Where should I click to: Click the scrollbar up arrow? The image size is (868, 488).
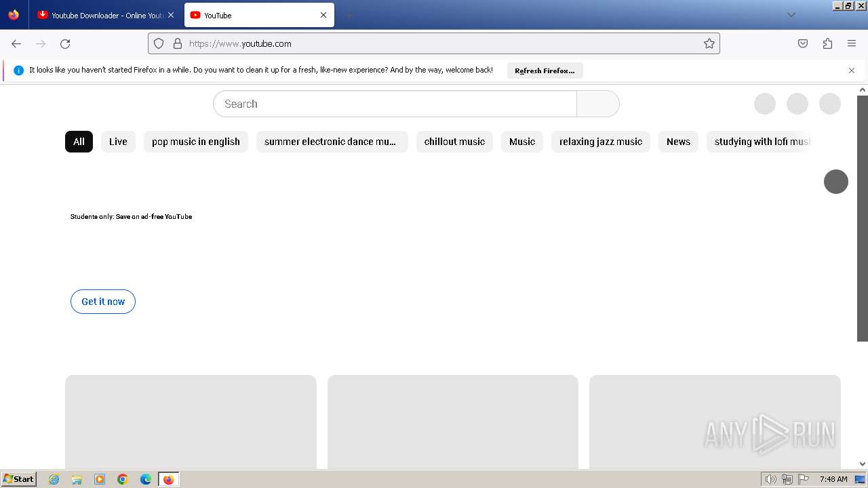pos(863,89)
